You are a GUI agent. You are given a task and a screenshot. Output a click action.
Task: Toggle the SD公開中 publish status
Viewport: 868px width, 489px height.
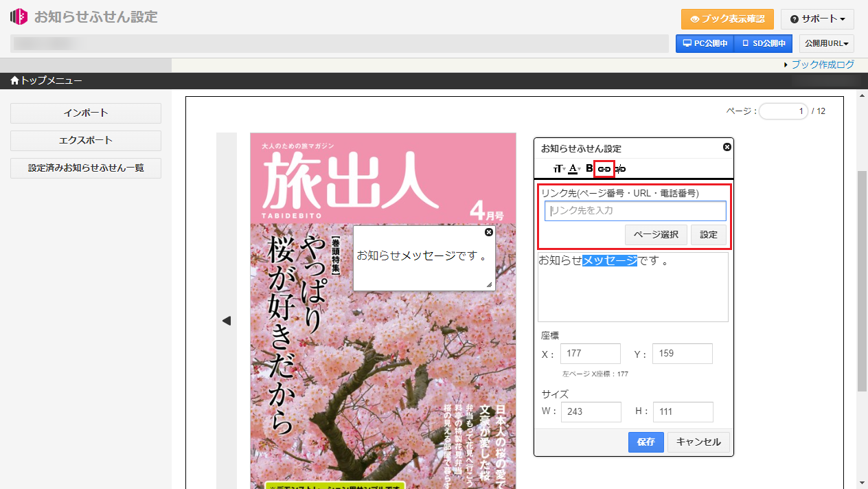763,43
